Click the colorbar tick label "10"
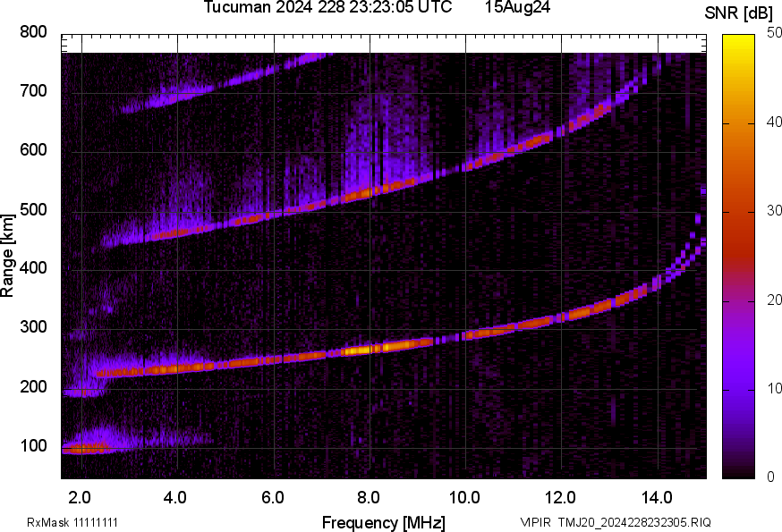This screenshot has height=532, width=782. coord(774,388)
